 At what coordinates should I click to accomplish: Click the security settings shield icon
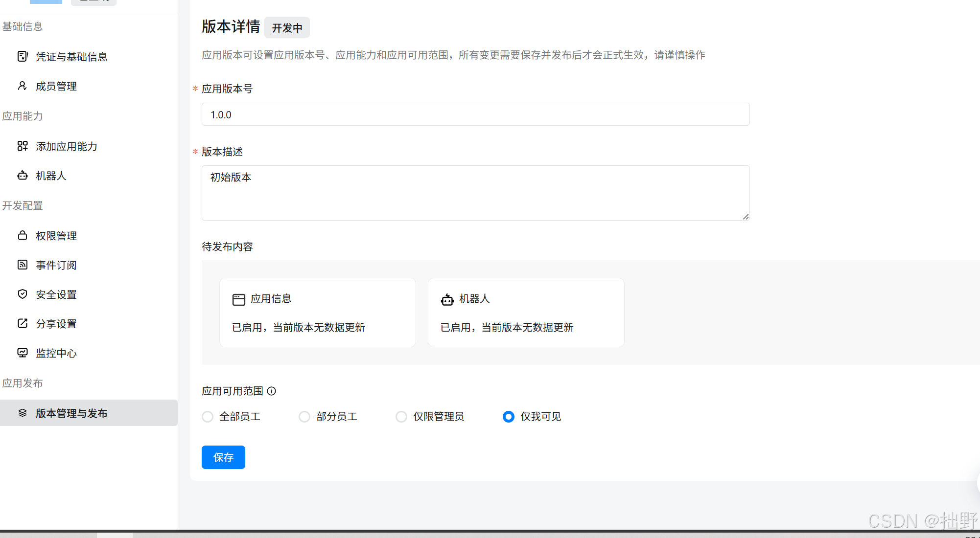pos(23,294)
